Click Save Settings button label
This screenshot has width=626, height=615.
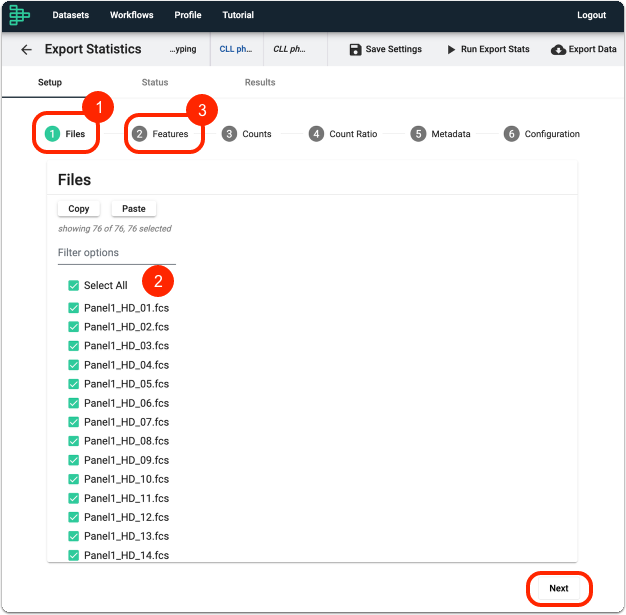pos(394,50)
